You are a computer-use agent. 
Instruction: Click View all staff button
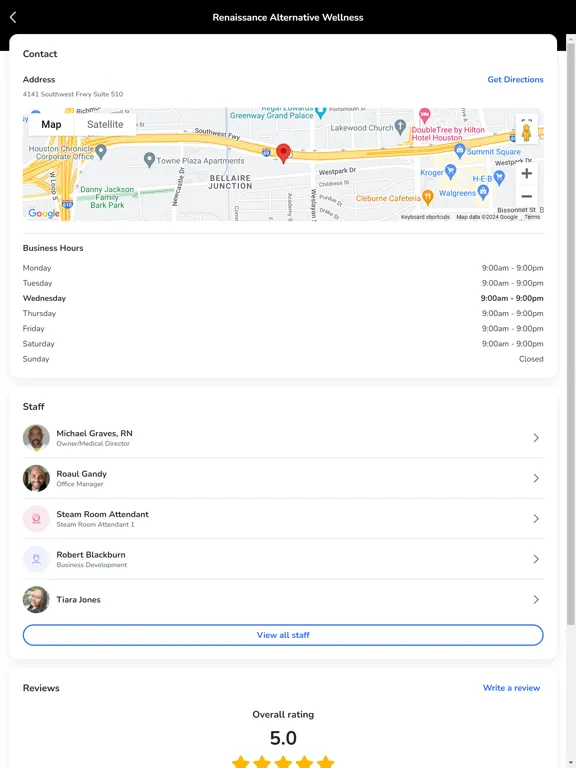tap(283, 635)
